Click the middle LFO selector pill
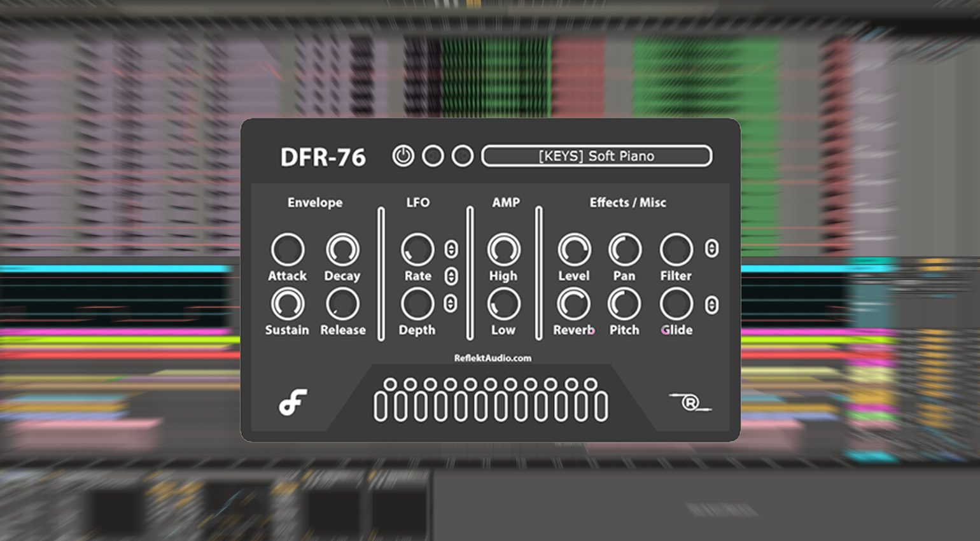 (x=451, y=276)
